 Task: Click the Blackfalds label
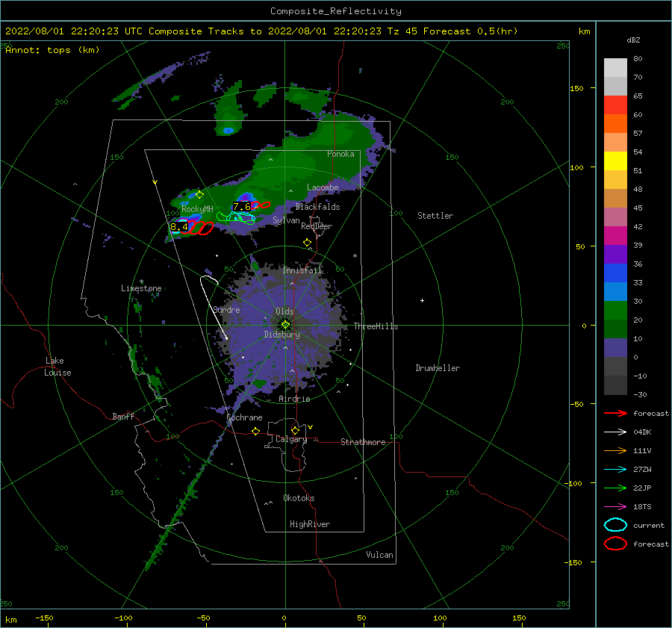coord(317,207)
